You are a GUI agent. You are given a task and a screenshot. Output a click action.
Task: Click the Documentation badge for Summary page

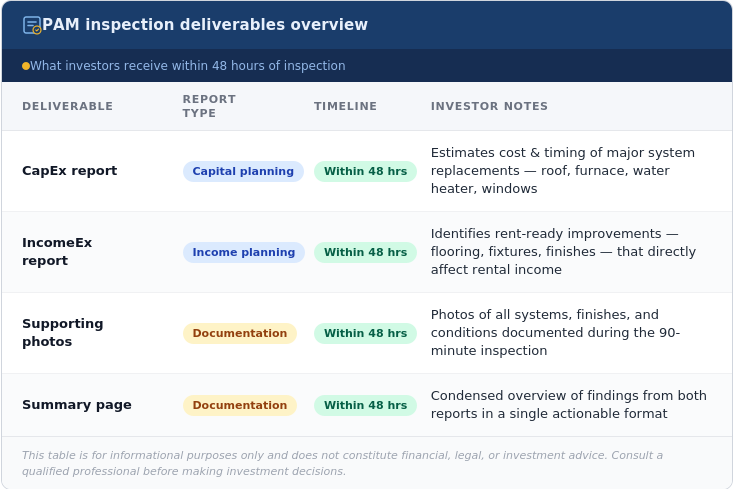pos(239,405)
